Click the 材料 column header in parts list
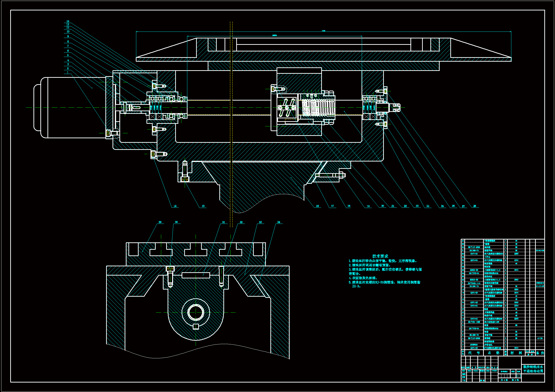 516,353
